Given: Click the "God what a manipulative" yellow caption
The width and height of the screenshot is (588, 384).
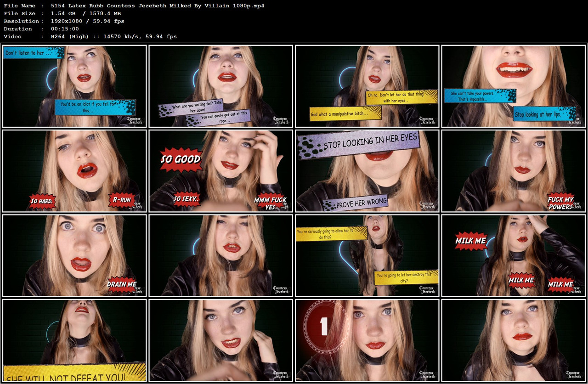Looking at the screenshot, I should tap(345, 113).
